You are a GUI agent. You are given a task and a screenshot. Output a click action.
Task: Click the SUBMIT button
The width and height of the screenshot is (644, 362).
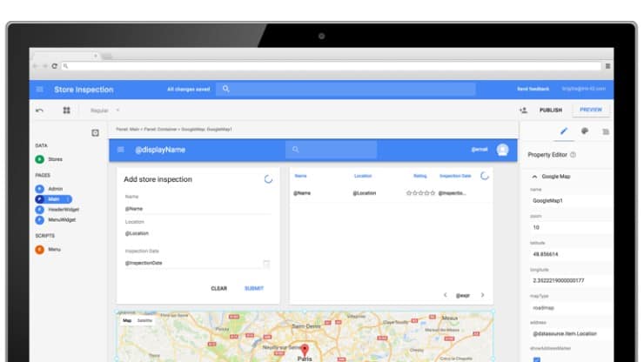pos(254,288)
